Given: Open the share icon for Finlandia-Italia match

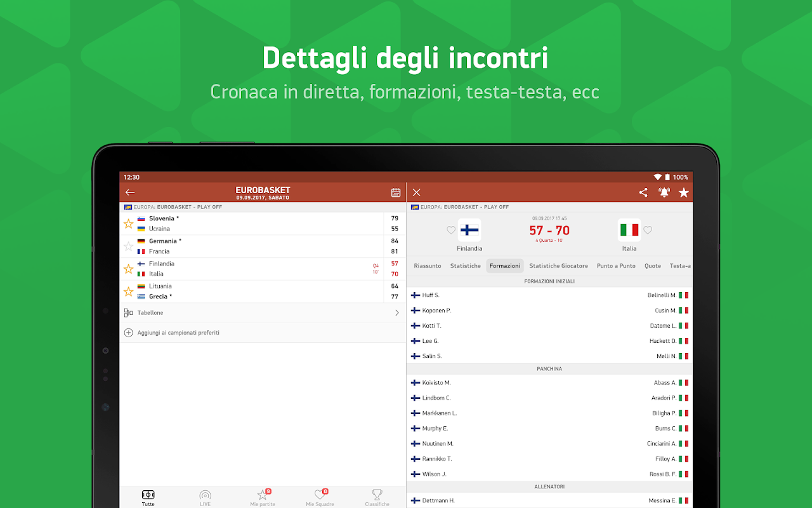Looking at the screenshot, I should (643, 192).
